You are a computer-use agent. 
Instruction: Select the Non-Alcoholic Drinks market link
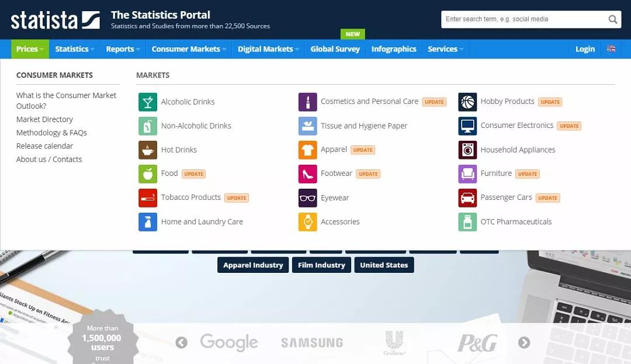196,126
